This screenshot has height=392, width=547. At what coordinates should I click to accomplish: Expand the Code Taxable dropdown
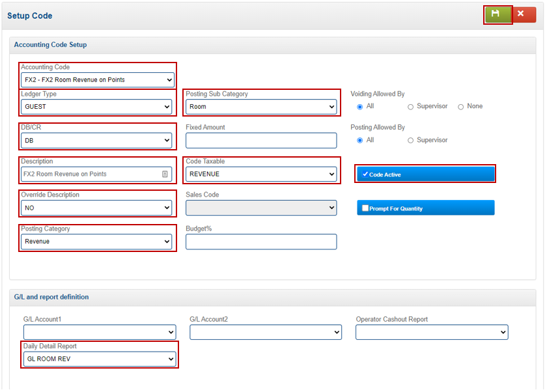pyautogui.click(x=261, y=175)
